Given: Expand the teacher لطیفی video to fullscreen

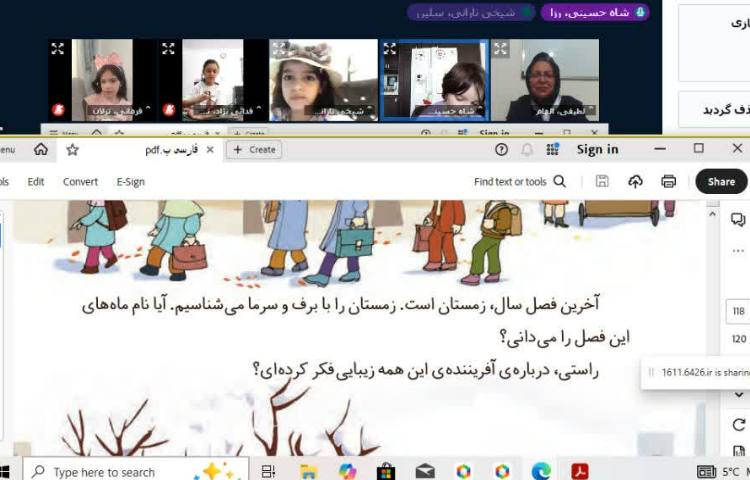Looking at the screenshot, I should 500,48.
